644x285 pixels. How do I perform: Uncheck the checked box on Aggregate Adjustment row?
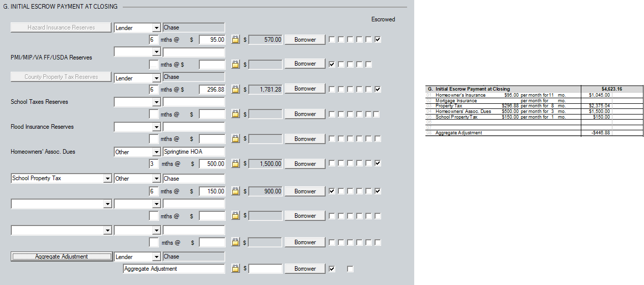click(332, 269)
